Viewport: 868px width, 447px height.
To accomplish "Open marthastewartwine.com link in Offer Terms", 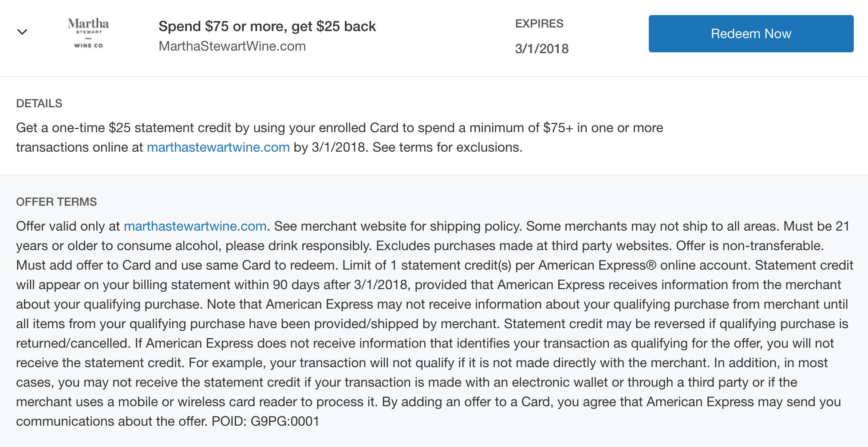I will [x=195, y=226].
